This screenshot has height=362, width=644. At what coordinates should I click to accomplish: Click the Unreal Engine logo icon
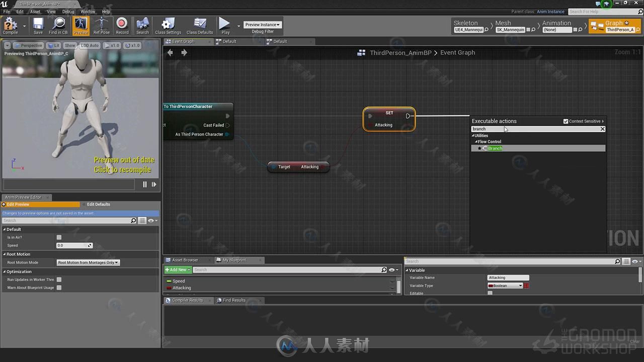(5, 4)
